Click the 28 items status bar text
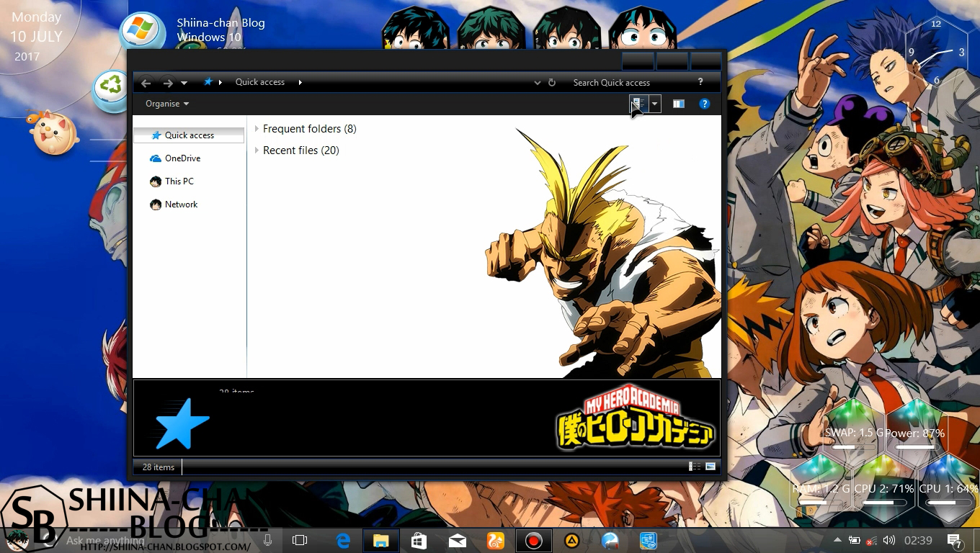980x553 pixels. click(x=159, y=467)
